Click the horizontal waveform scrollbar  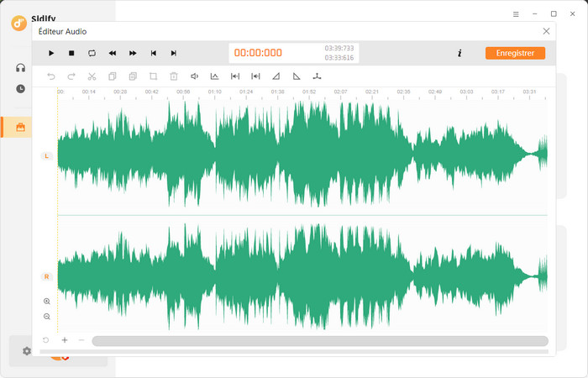[x=319, y=341]
